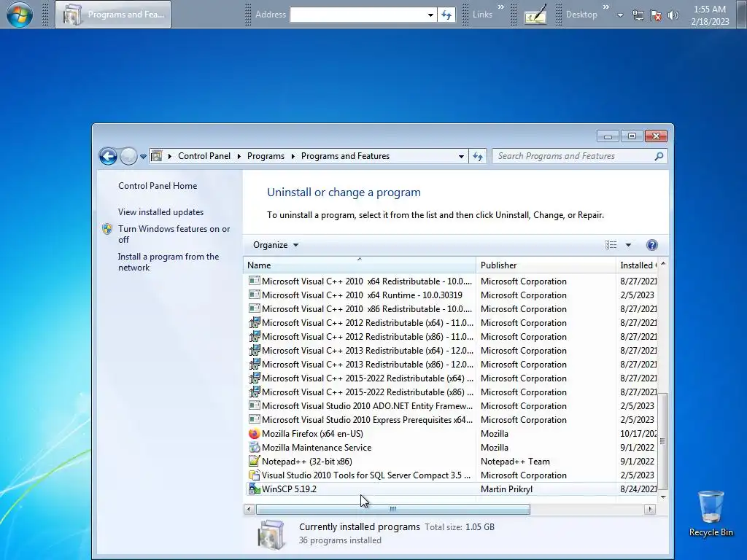Open the Windows Start orb
Screen dimensions: 747x560
pyautogui.click(x=20, y=15)
